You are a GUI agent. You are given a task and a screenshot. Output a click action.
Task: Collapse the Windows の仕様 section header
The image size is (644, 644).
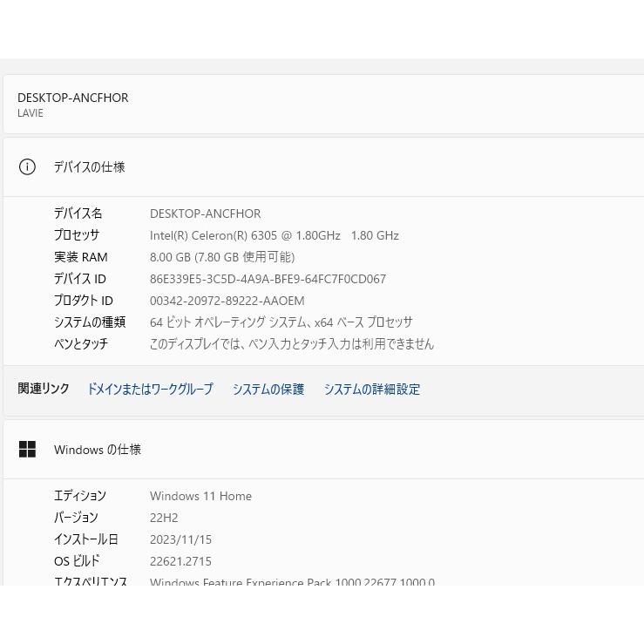point(323,449)
